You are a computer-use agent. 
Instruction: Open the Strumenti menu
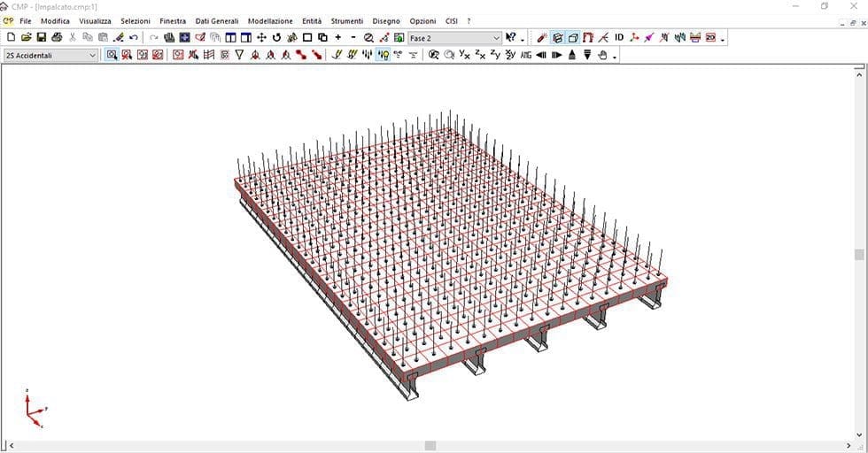[346, 20]
